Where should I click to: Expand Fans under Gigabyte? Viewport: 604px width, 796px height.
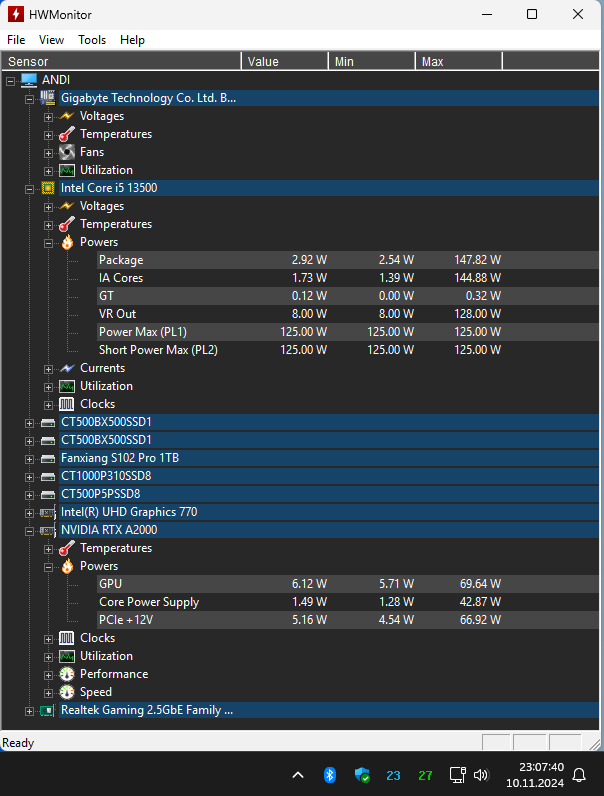click(x=48, y=153)
